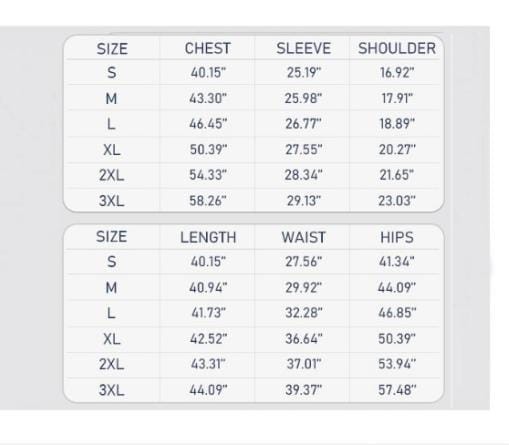Select the 23.03" shoulder value for 3XL
The width and height of the screenshot is (509, 445).
click(397, 201)
